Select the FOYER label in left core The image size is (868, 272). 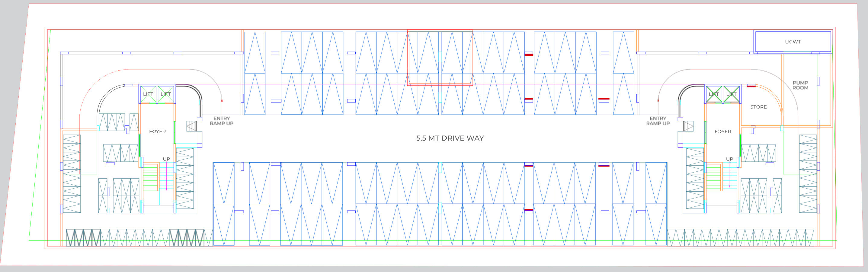pyautogui.click(x=157, y=131)
